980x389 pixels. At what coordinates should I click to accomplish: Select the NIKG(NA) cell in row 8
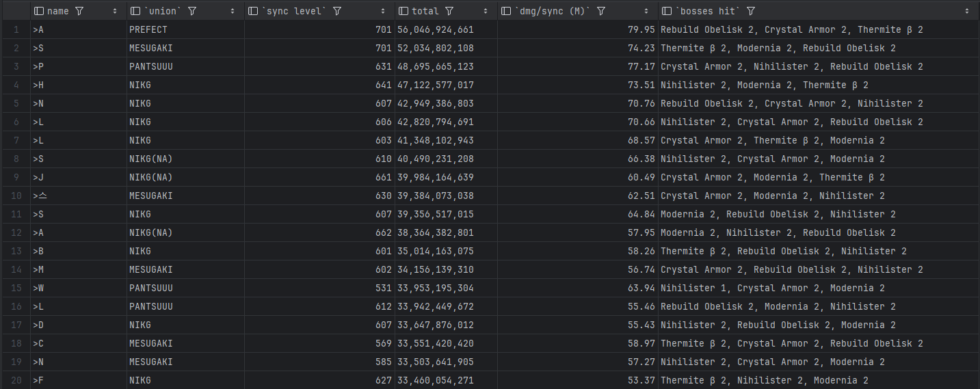tap(185, 159)
